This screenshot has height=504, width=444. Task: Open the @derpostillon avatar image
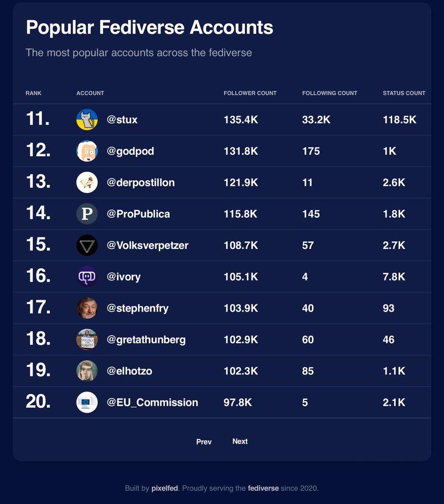[x=87, y=182]
